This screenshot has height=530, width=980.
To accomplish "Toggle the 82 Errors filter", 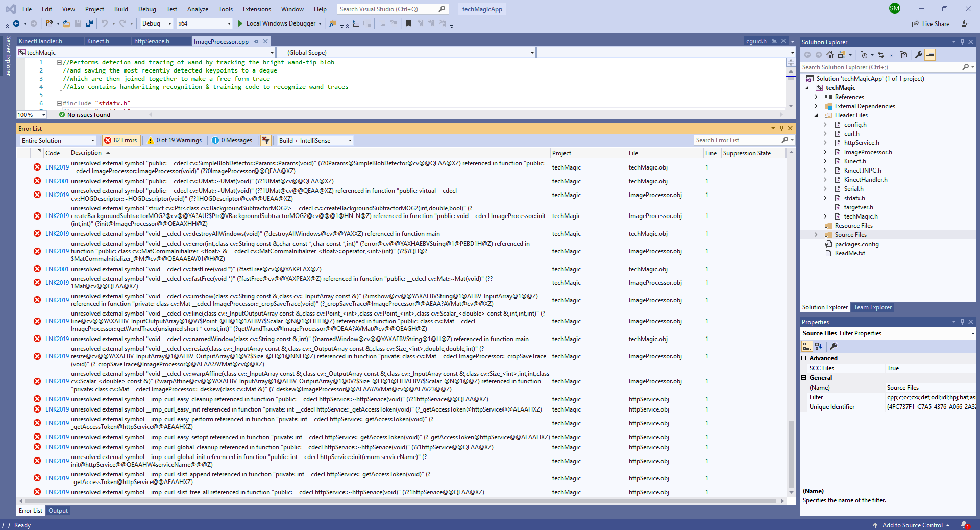I will (x=121, y=140).
